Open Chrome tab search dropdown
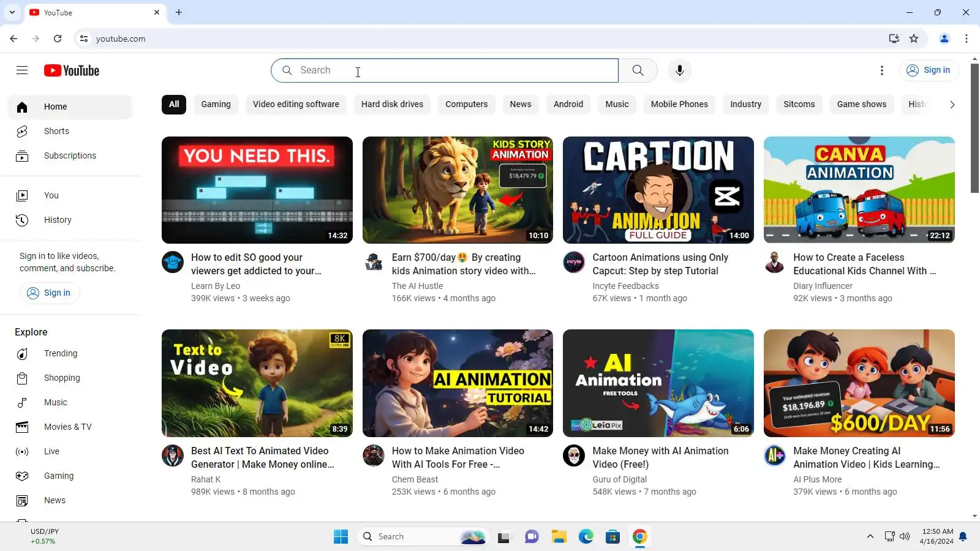The width and height of the screenshot is (980, 551). 12,12
